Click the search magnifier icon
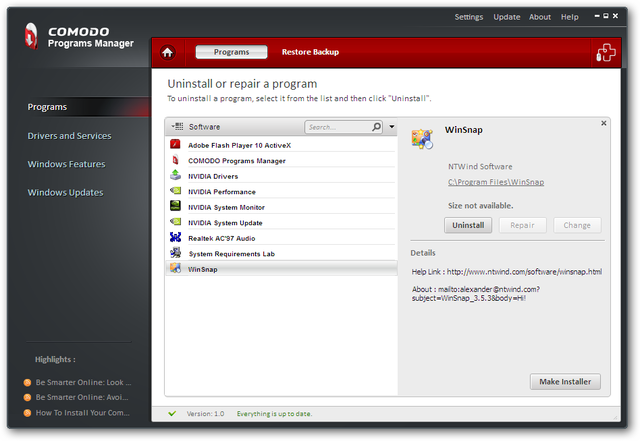This screenshot has width=640, height=441. [376, 127]
